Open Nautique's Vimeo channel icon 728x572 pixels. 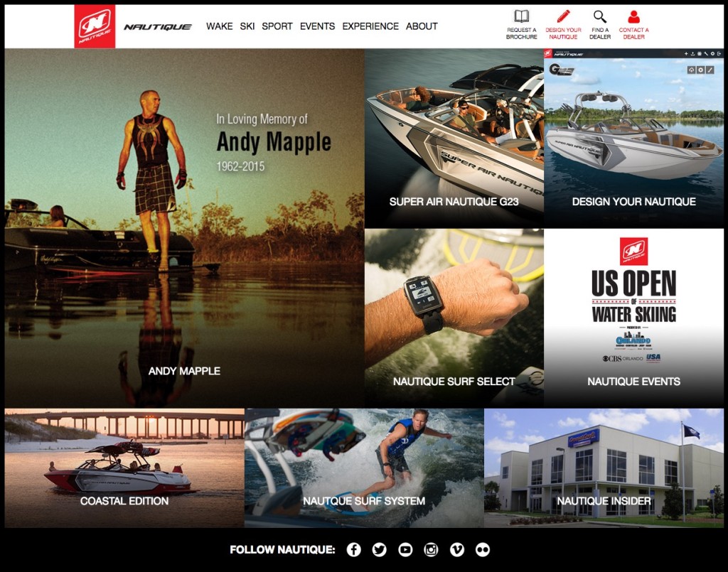456,549
